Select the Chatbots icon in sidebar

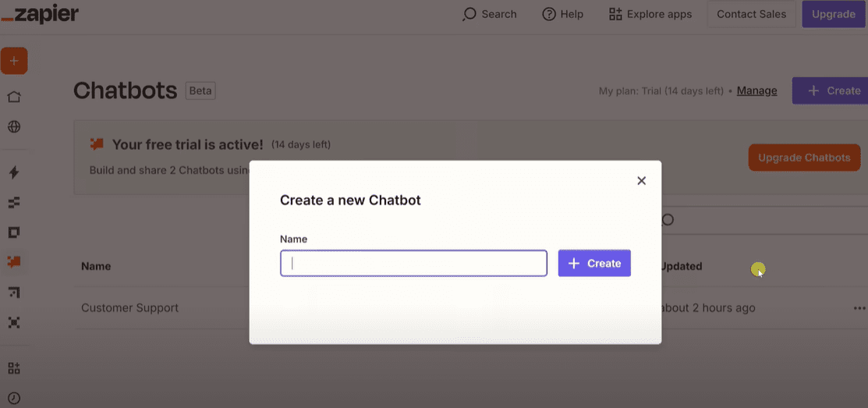(14, 262)
